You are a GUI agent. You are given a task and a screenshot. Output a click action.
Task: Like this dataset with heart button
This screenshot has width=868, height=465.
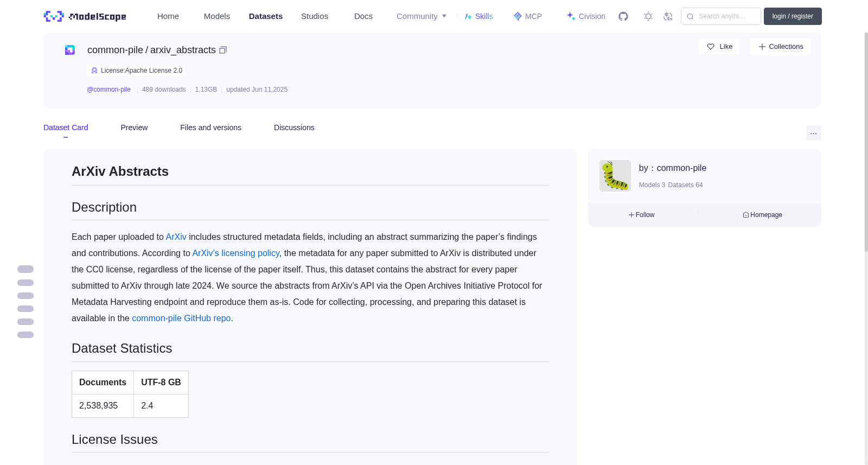(x=719, y=47)
